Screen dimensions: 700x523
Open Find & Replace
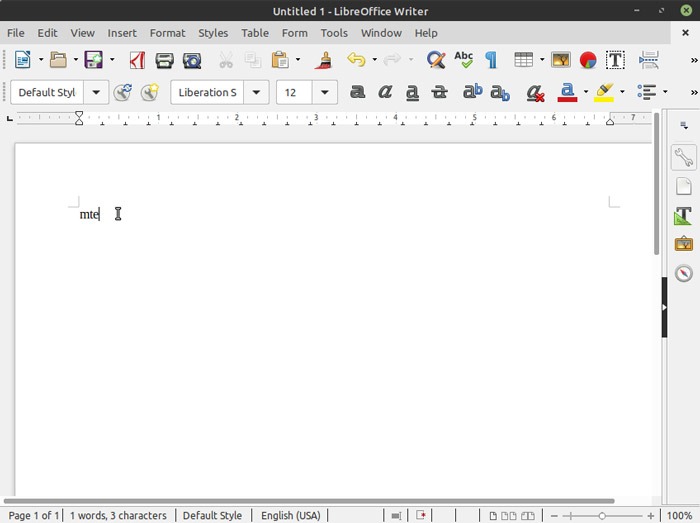(436, 60)
